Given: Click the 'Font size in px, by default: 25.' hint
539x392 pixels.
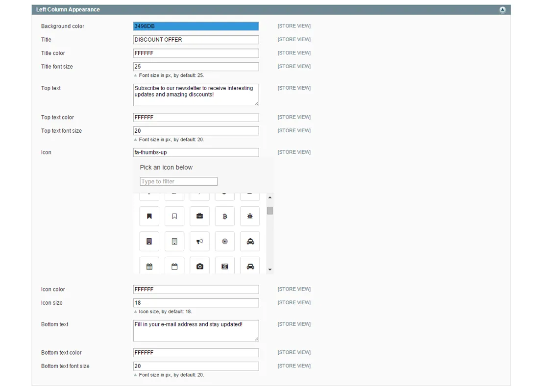Looking at the screenshot, I should click(171, 75).
